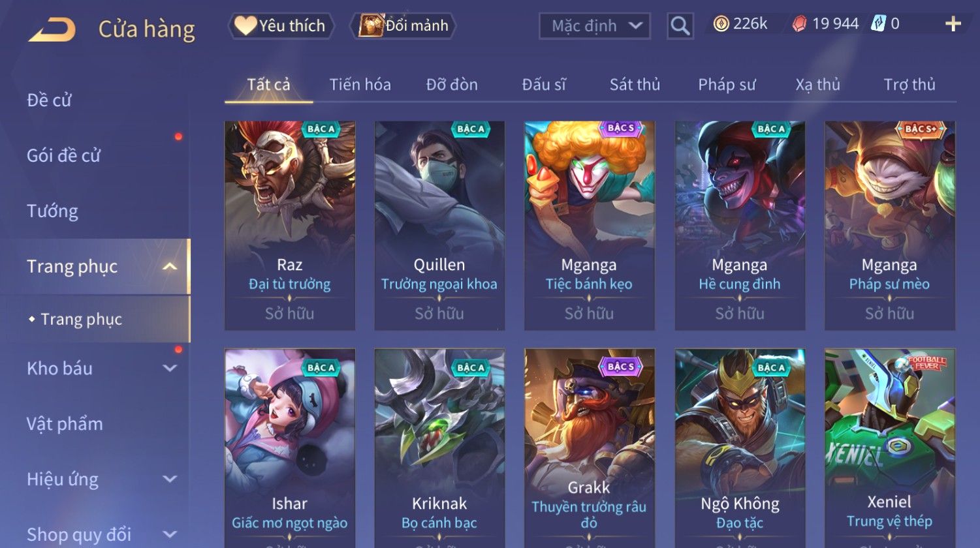The height and width of the screenshot is (548, 980).
Task: Switch to the Pháp sư tab
Action: pos(727,84)
